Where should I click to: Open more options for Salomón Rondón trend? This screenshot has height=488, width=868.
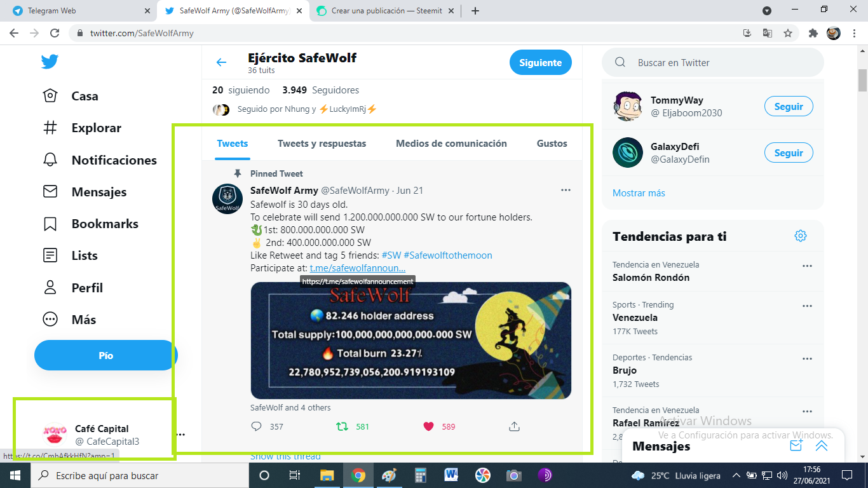click(807, 266)
